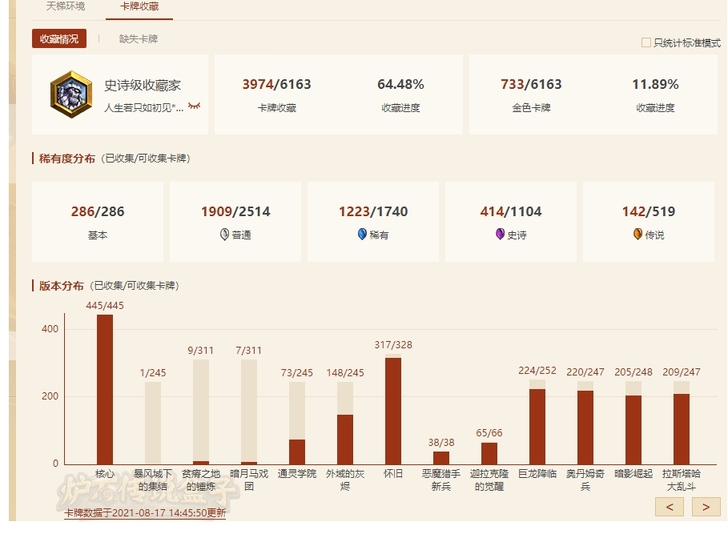
Task: Click the 1909/2514 common card count
Action: coord(235,212)
